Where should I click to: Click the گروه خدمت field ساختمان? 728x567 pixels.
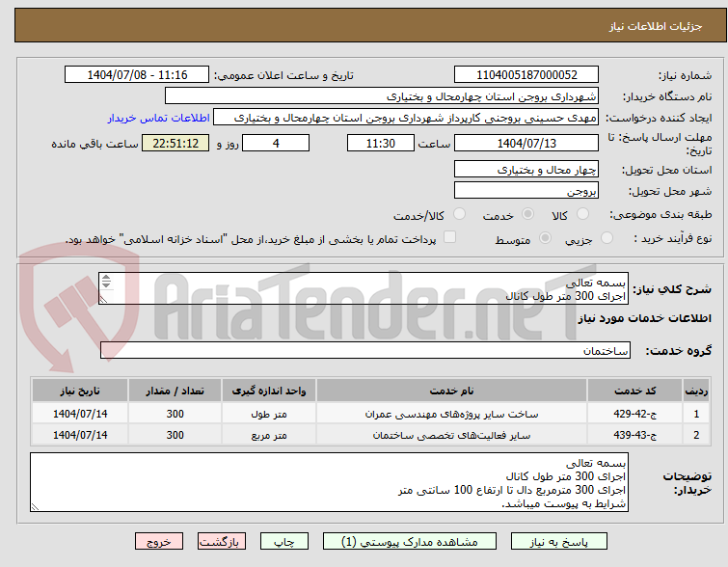pos(365,351)
